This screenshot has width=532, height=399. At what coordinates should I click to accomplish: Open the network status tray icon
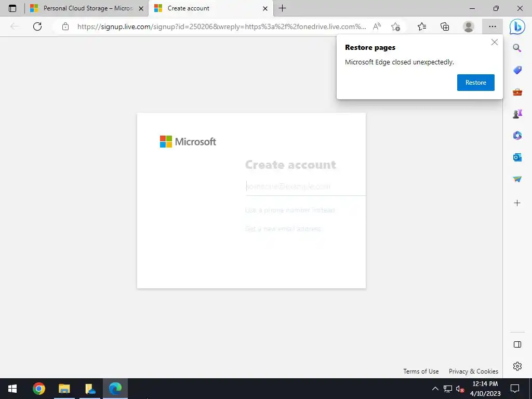pos(447,389)
